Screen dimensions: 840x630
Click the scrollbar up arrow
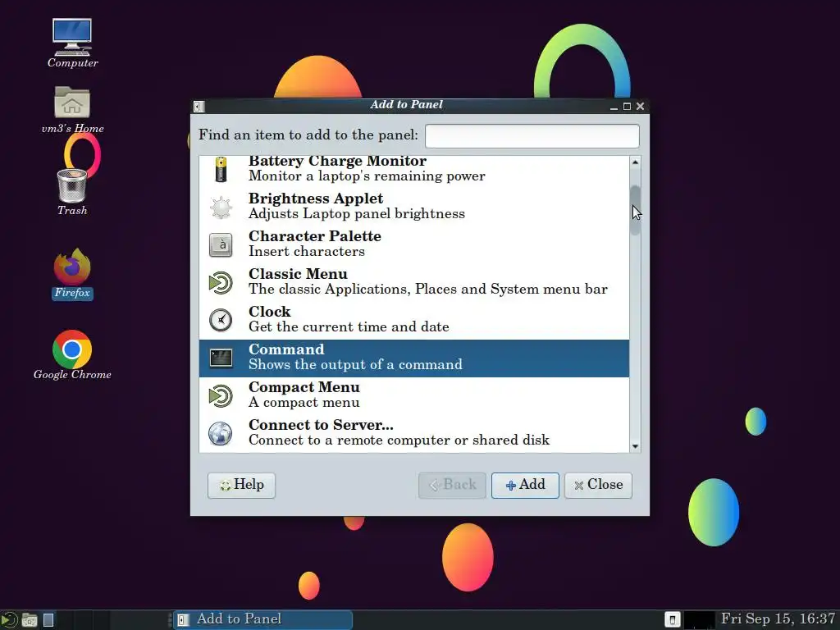pos(636,162)
